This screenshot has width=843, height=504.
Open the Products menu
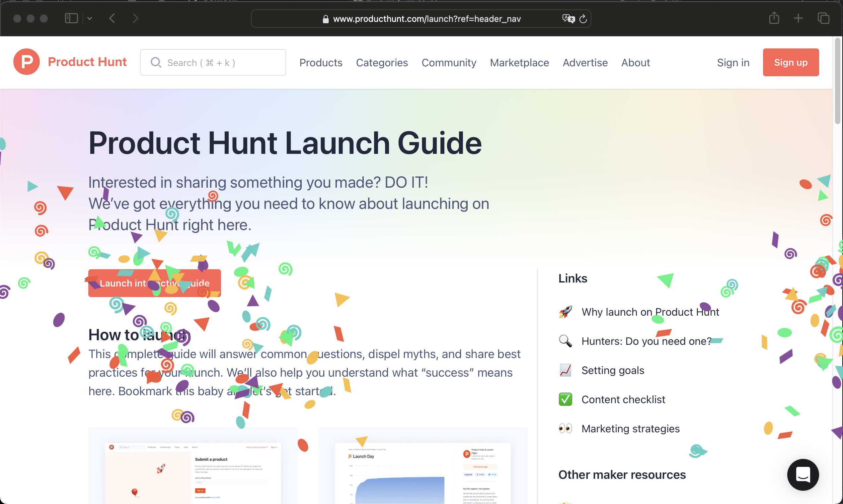[321, 62]
